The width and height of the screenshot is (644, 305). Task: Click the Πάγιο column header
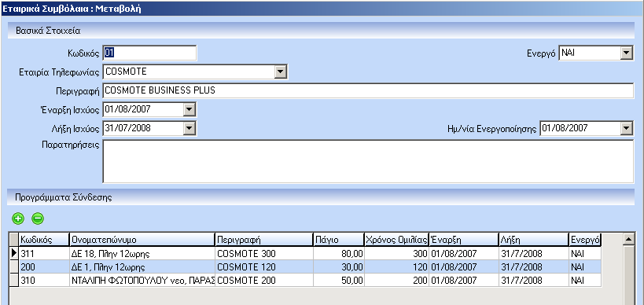(x=339, y=239)
